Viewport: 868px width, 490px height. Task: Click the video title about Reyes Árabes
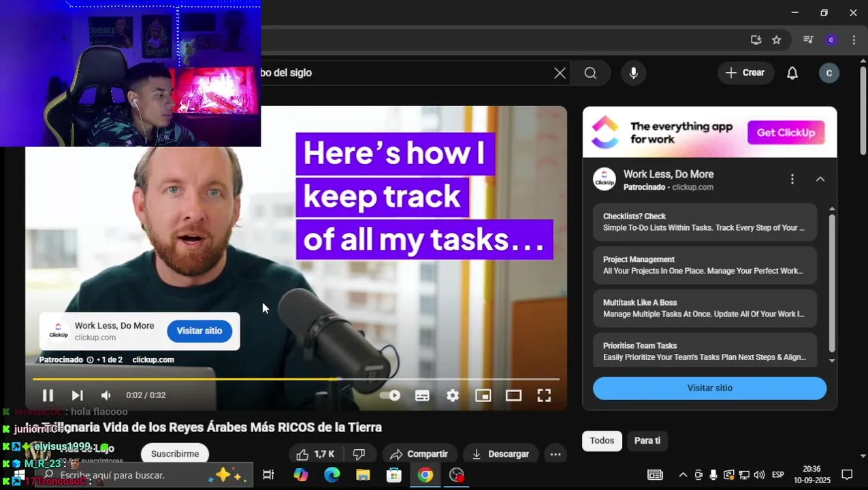pos(204,427)
